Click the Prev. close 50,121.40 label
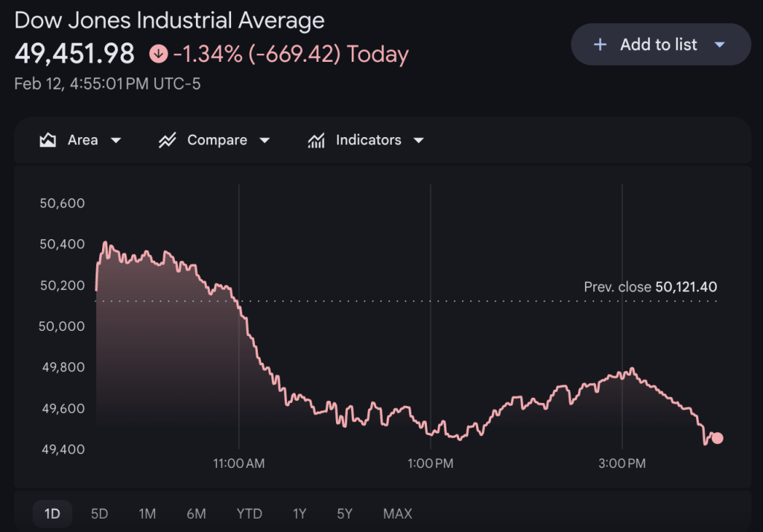The width and height of the screenshot is (763, 532). pos(650,287)
